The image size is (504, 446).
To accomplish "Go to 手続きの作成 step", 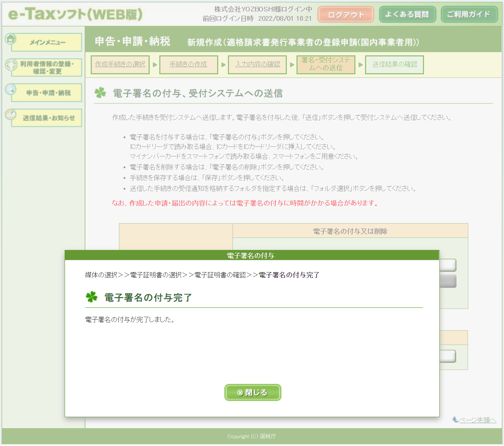I will click(189, 64).
